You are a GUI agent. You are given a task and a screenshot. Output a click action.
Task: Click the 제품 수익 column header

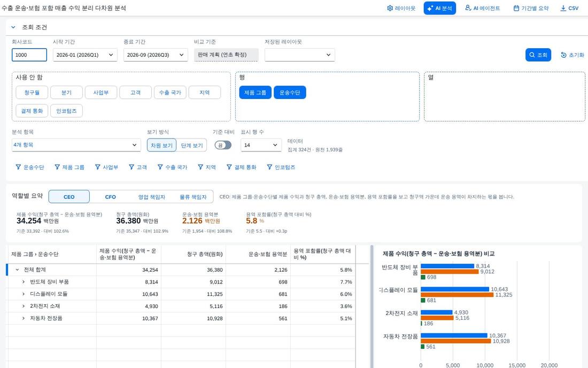point(129,254)
